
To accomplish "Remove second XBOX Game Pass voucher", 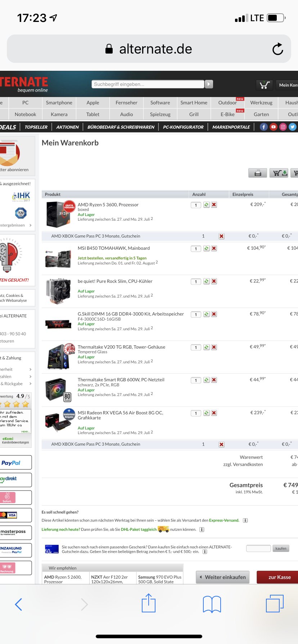I will tap(221, 445).
